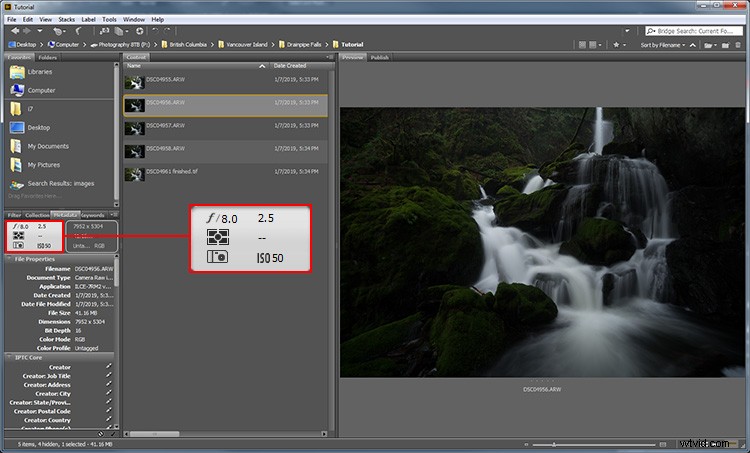Screen dimensions: 750x453
Task: Select DSC04961 finished.tif thumbnail
Action: 135,175
